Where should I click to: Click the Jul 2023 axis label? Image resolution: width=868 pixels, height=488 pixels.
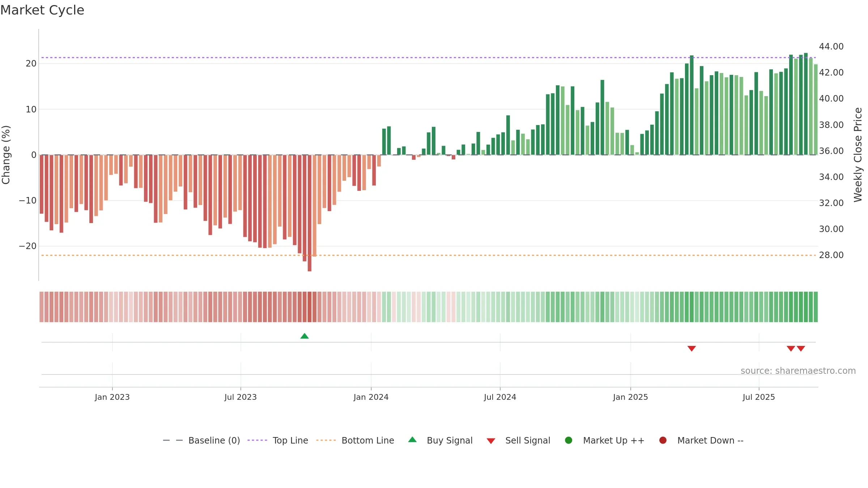coord(241,397)
